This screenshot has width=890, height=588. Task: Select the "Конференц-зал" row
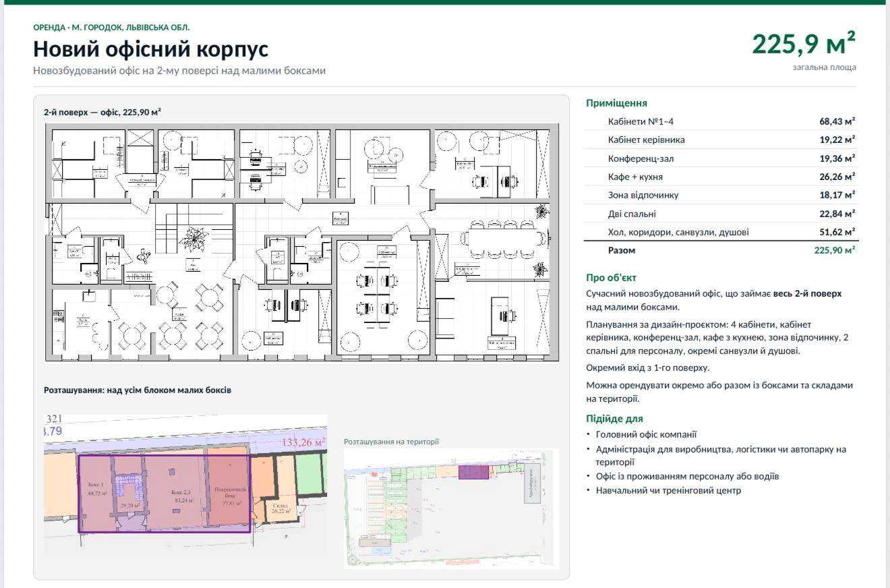(722, 158)
